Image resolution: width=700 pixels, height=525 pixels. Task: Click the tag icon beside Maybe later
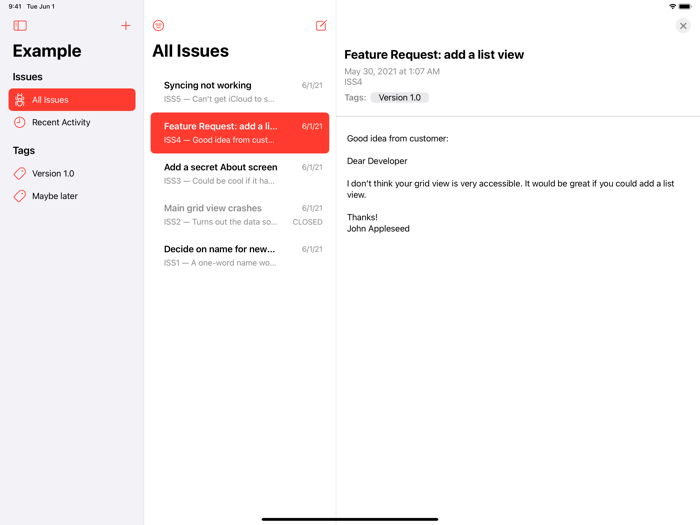pyautogui.click(x=20, y=196)
